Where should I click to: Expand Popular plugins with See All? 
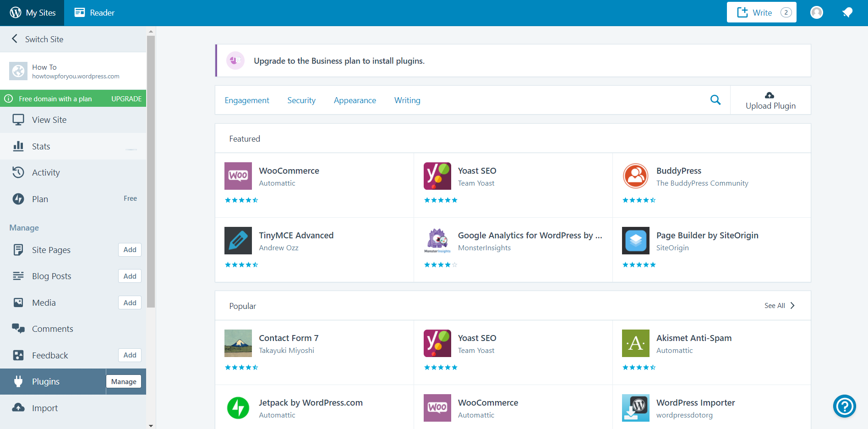[x=780, y=306]
